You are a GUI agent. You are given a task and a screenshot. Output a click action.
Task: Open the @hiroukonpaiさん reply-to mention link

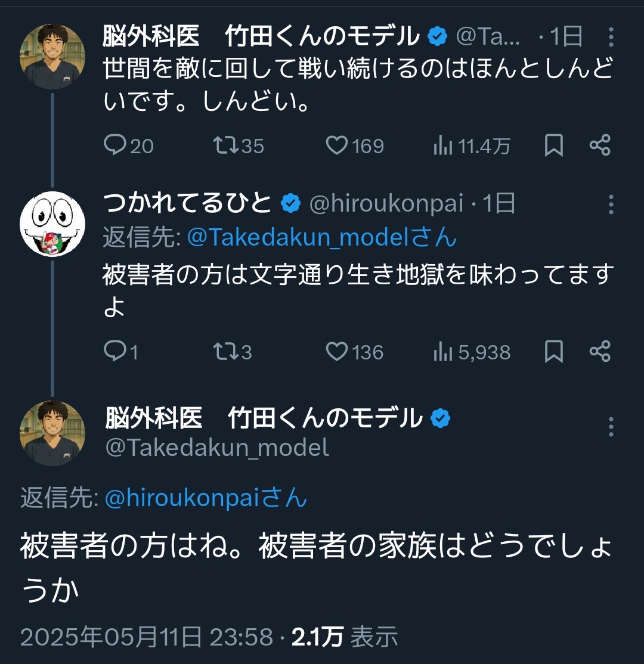click(206, 497)
